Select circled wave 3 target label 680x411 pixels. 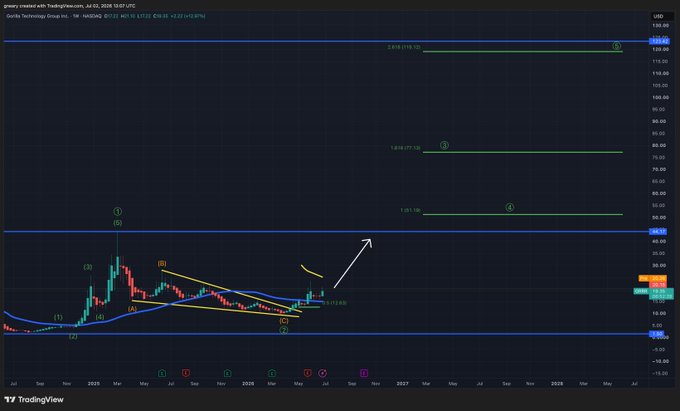444,146
